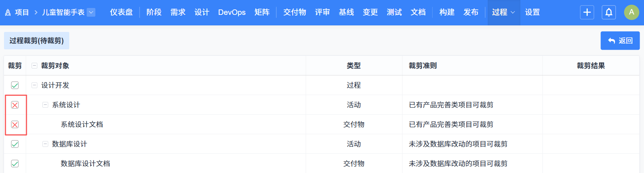644x173 pixels.
Task: Click the 项目 breadcrumb link
Action: point(22,12)
